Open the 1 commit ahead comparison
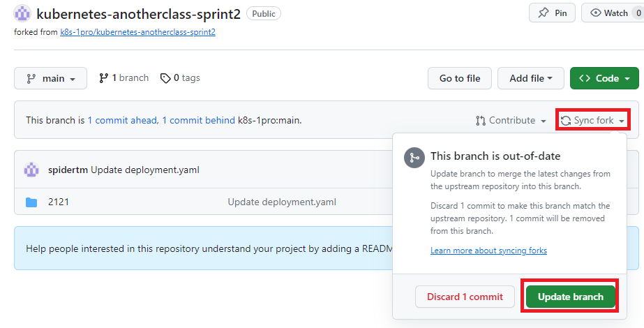The image size is (644, 328). click(x=122, y=121)
